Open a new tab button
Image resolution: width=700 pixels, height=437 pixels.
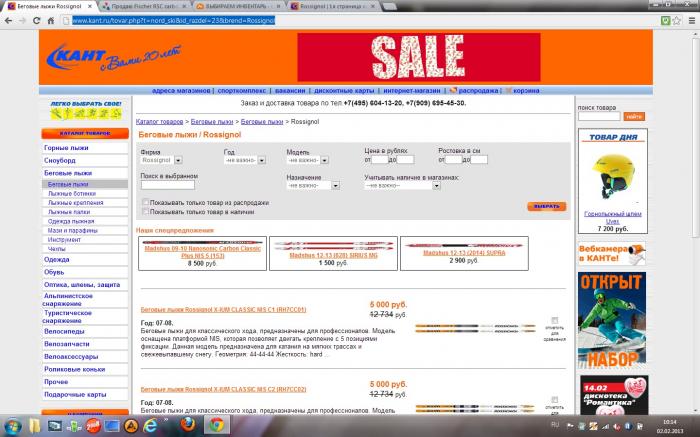(x=389, y=7)
